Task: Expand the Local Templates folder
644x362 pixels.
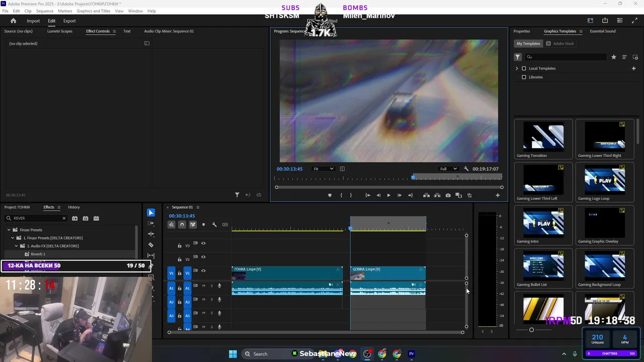Action: point(517,68)
